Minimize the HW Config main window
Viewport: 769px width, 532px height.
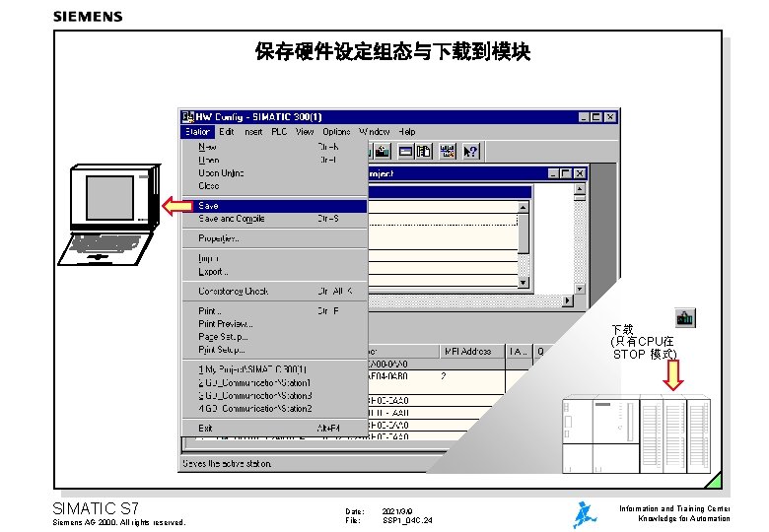click(x=583, y=117)
